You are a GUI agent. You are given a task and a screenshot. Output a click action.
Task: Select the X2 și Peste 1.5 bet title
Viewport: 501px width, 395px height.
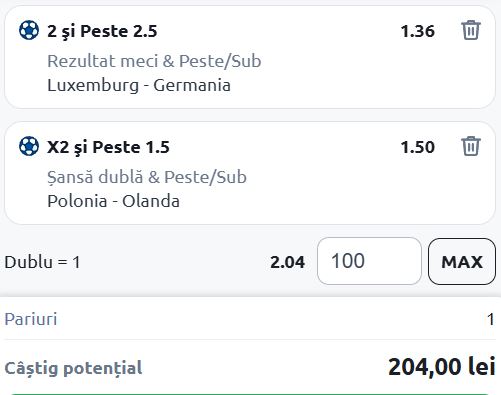[108, 147]
